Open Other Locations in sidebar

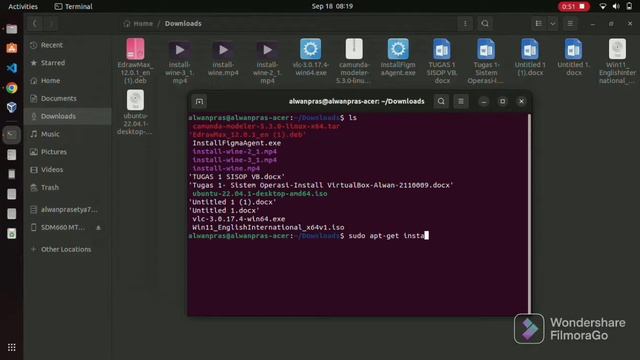[x=67, y=249]
